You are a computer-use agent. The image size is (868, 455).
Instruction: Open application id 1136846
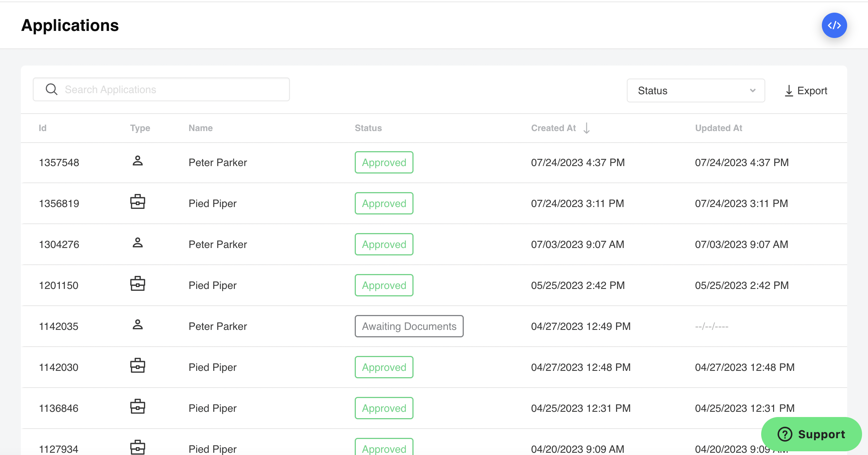coord(58,408)
